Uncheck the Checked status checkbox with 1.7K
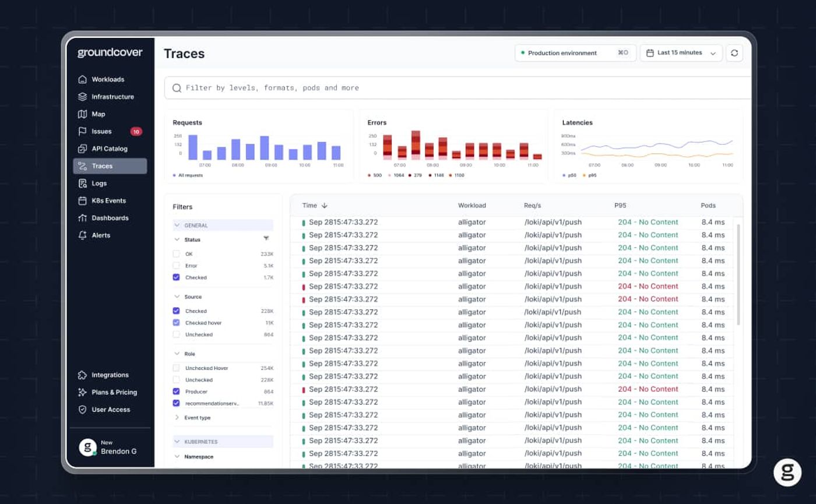Image resolution: width=816 pixels, height=504 pixels. pos(176,277)
